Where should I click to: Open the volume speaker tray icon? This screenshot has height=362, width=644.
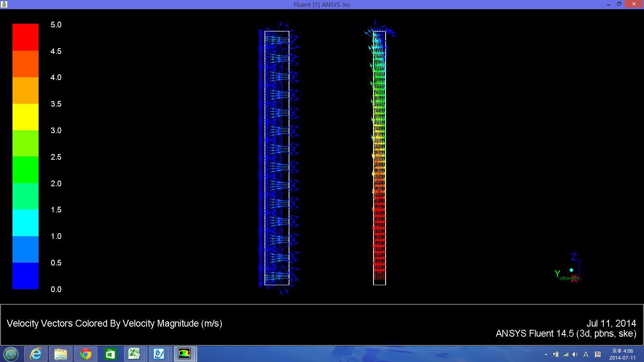pyautogui.click(x=575, y=354)
